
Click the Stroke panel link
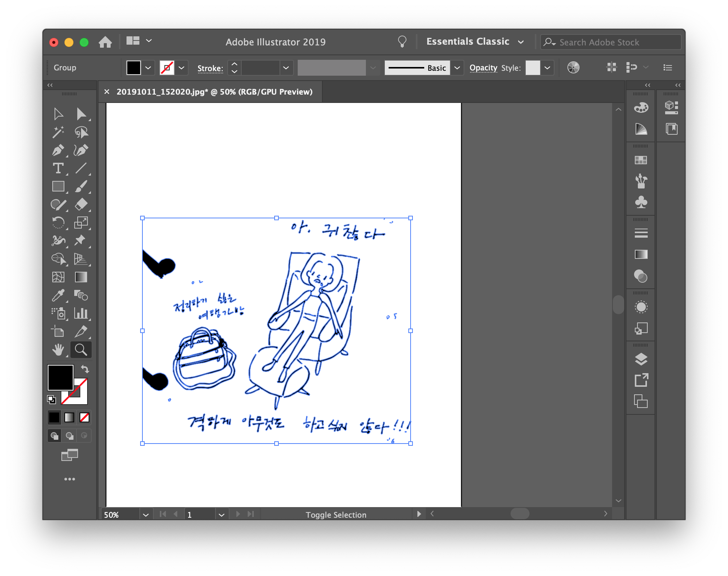tap(210, 68)
